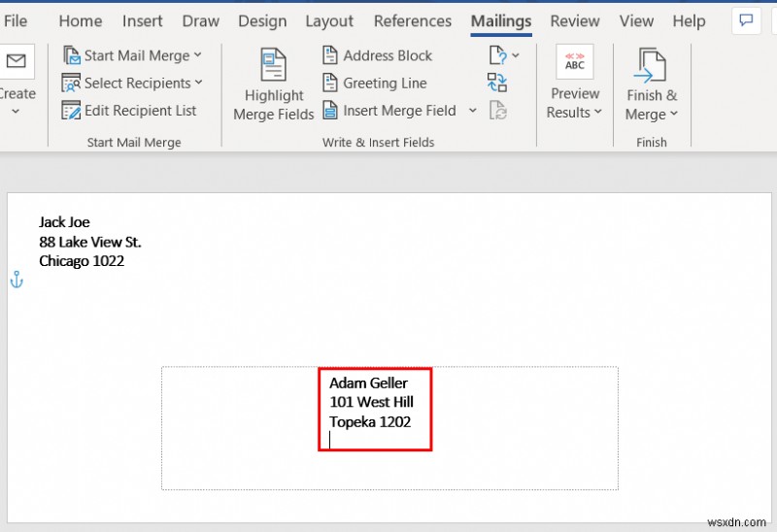Open Select Recipients dropdown
The height and width of the screenshot is (532, 777).
coord(133,83)
